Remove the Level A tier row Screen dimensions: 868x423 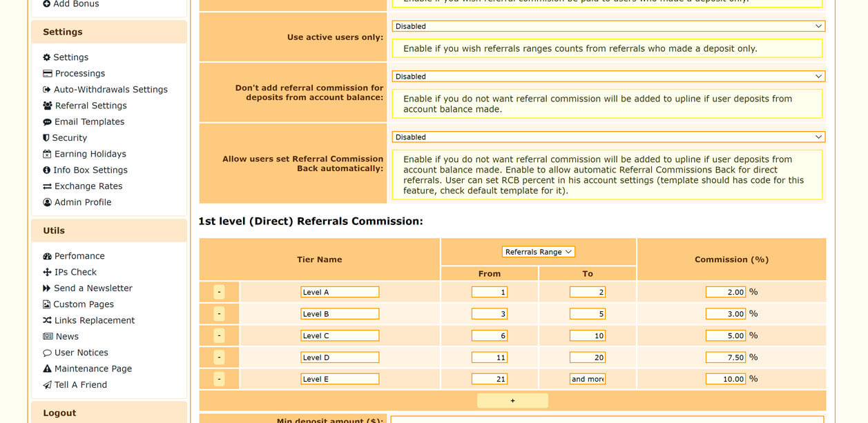click(220, 292)
